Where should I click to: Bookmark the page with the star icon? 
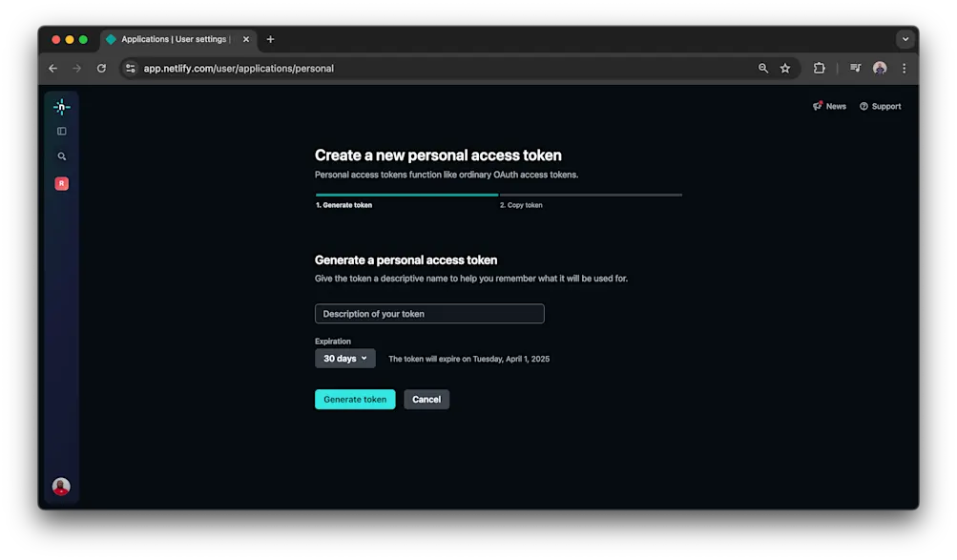coord(785,68)
